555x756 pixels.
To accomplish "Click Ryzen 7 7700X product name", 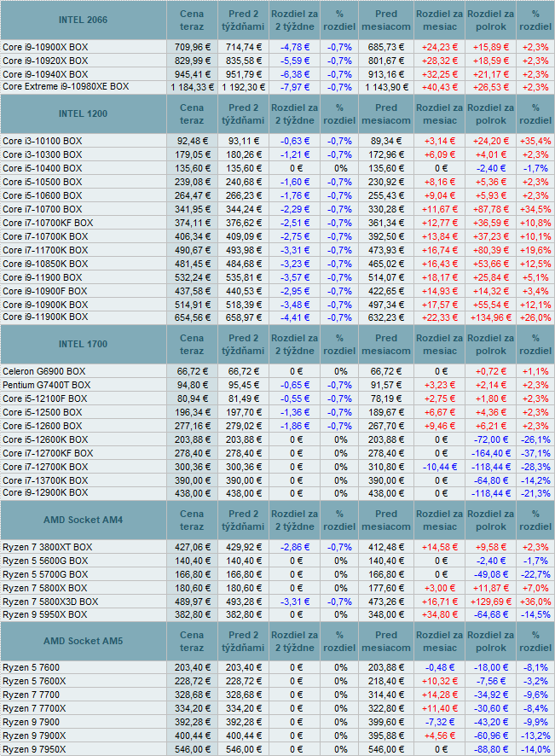I will pyautogui.click(x=34, y=709).
